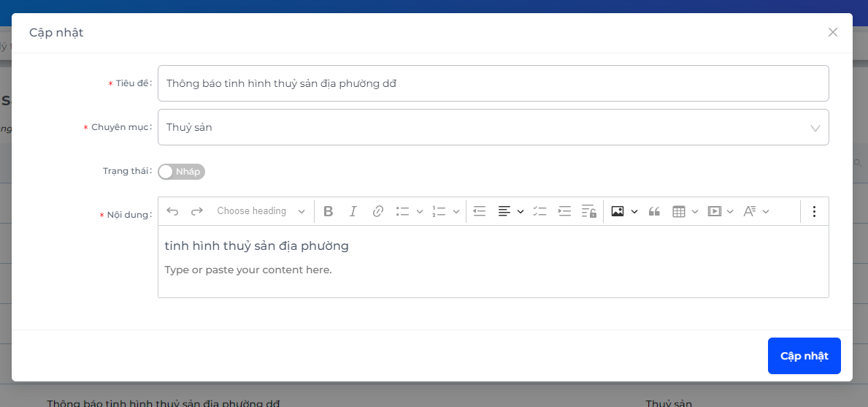Screen dimensions: 868x407
Task: Open the Choose heading dropdown
Action: [x=261, y=211]
